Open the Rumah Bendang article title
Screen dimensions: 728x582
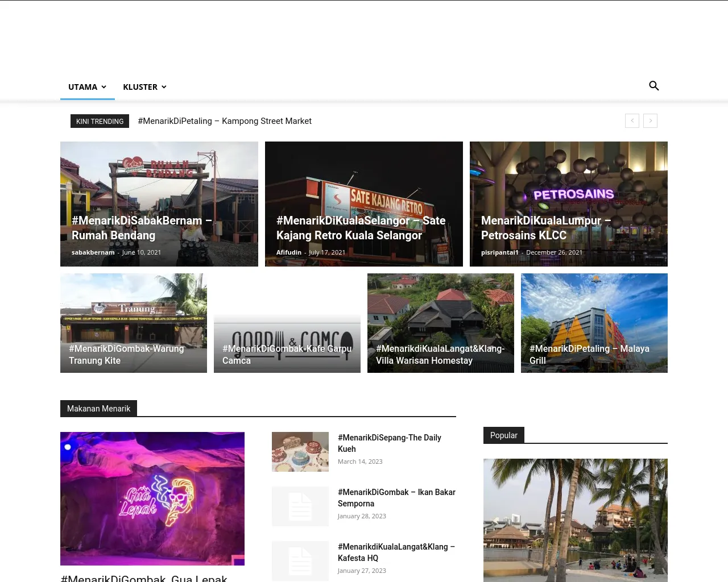141,228
